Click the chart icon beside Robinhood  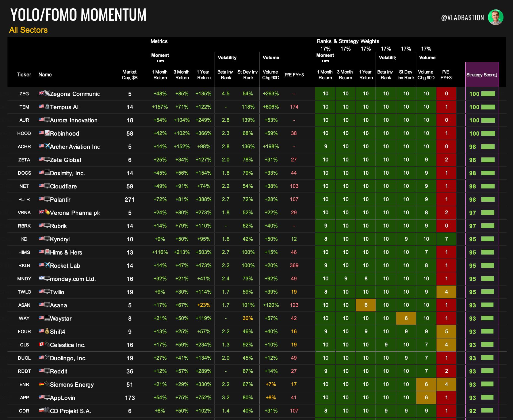tap(47, 133)
